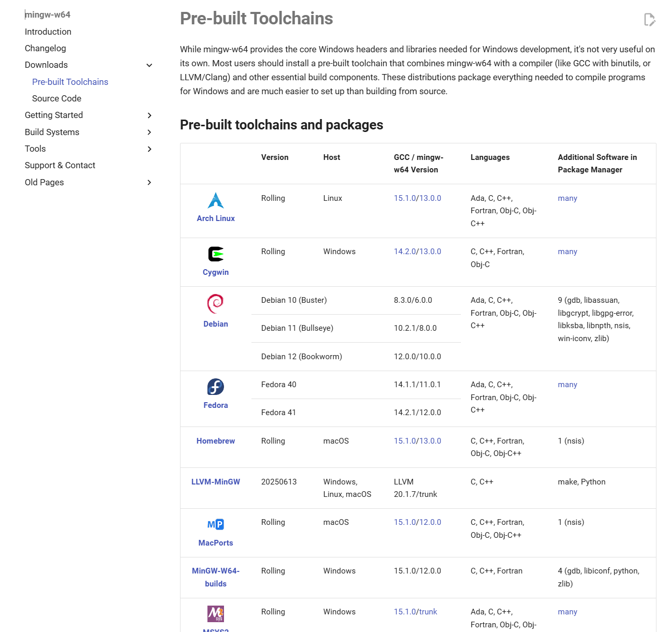Expand the Getting Started chevron

(x=150, y=115)
